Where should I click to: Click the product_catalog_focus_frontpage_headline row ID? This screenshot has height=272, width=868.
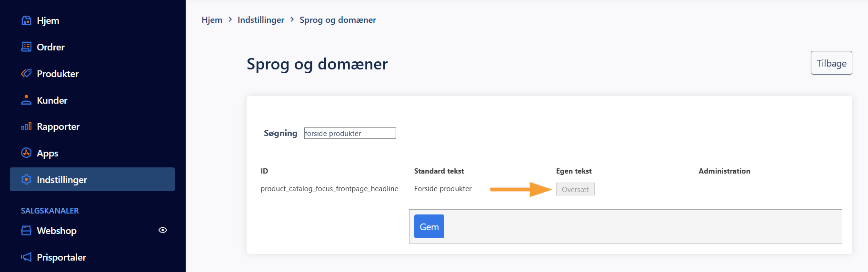(329, 189)
